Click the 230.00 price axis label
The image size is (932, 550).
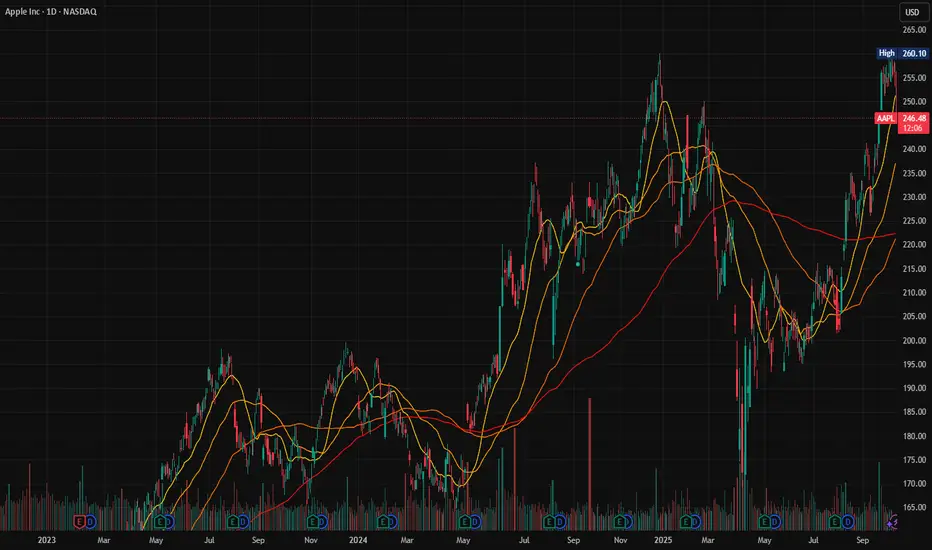coord(914,197)
